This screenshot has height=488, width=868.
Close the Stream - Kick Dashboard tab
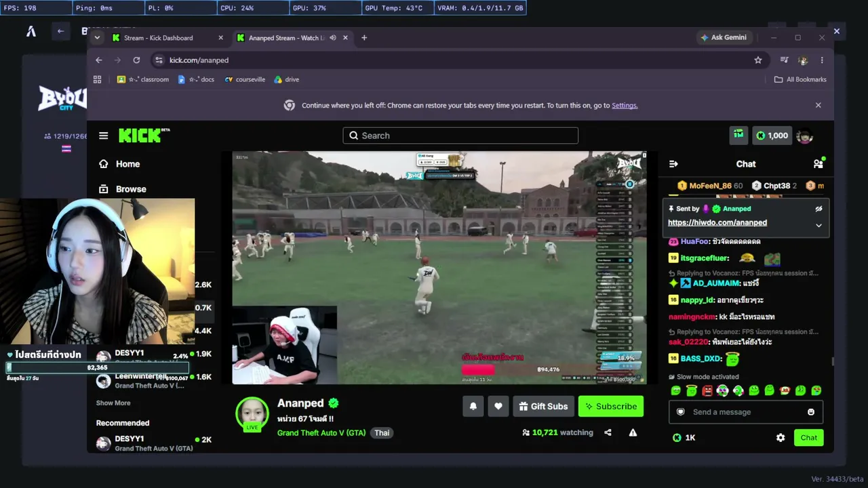click(220, 38)
